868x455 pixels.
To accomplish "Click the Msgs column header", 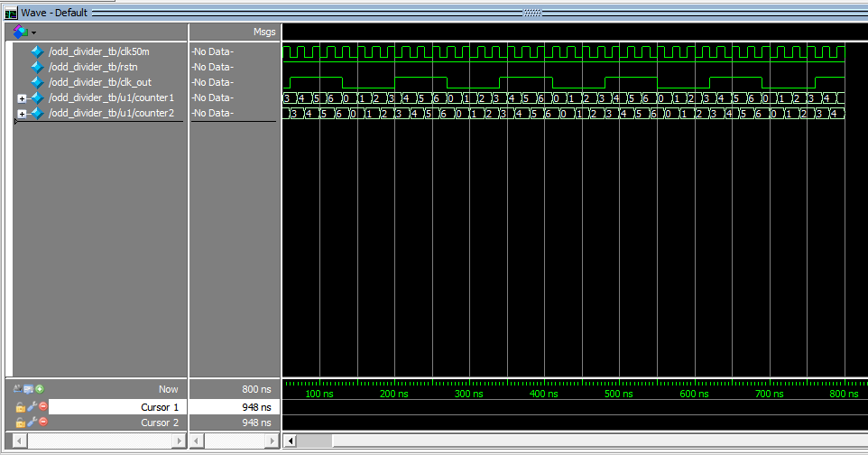I will pos(264,32).
